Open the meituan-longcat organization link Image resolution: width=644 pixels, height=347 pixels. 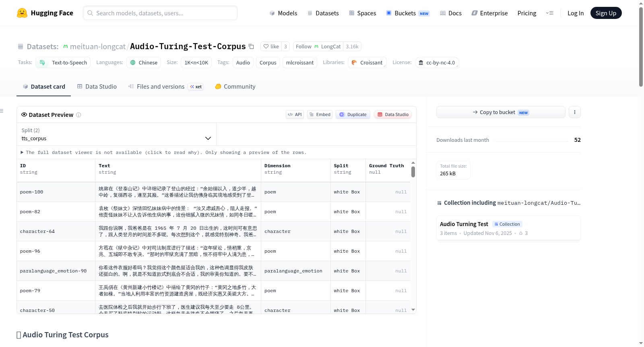98,46
